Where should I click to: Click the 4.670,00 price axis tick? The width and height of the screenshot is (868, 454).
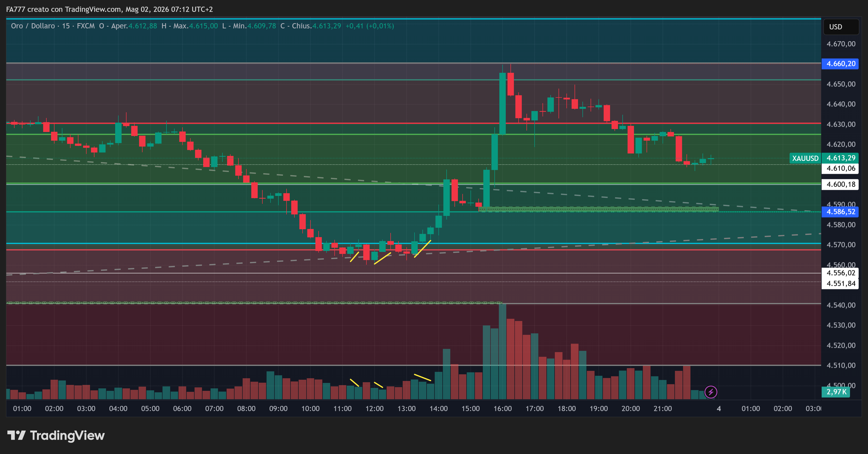[x=841, y=44]
